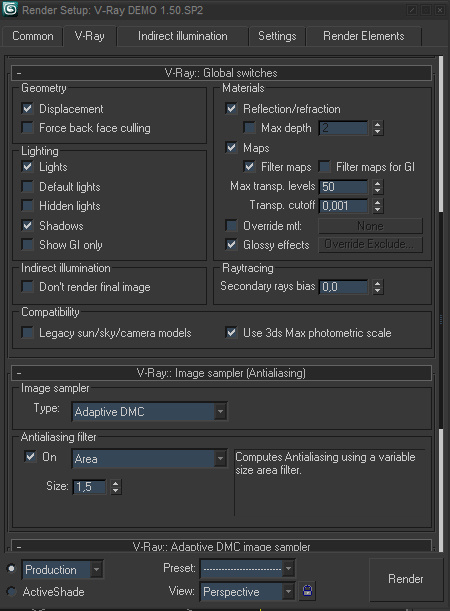Switch to the Indirect illumination tab
Image resolution: width=450 pixels, height=611 pixels.
click(183, 36)
